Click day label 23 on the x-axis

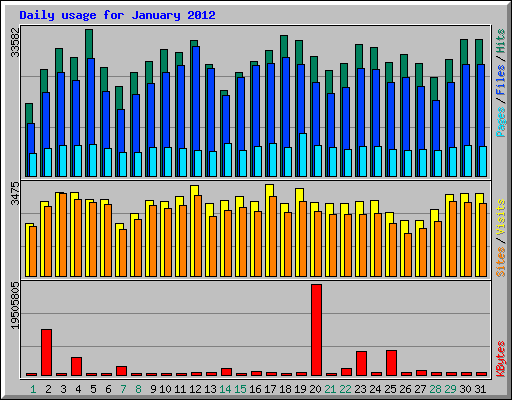tap(360, 389)
